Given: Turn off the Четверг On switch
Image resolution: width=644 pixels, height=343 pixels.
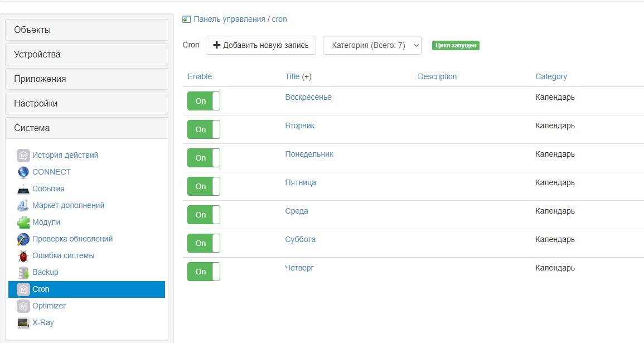Looking at the screenshot, I should 204,272.
